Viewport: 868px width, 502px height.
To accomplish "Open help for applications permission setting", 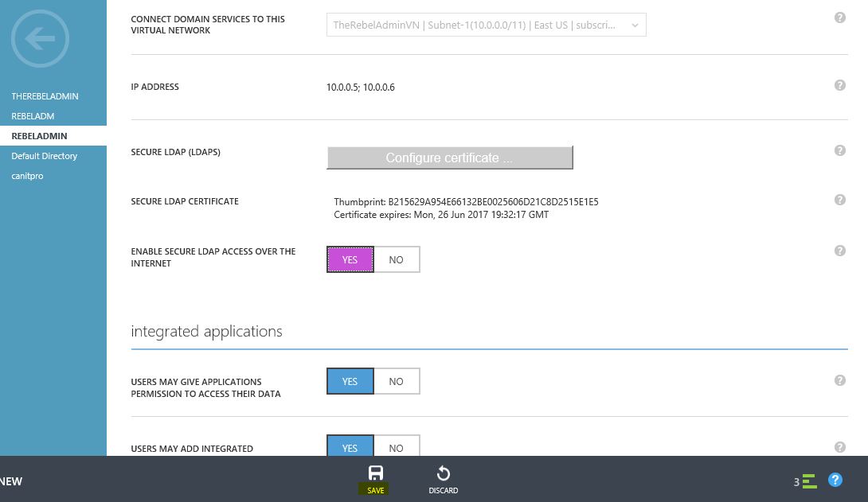I will 840,380.
